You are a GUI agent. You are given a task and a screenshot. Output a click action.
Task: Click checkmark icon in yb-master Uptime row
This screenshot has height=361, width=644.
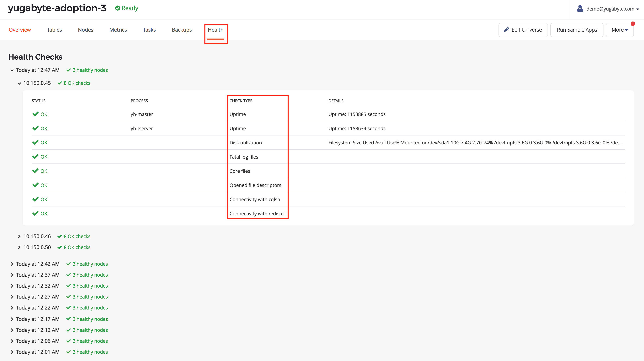click(35, 114)
